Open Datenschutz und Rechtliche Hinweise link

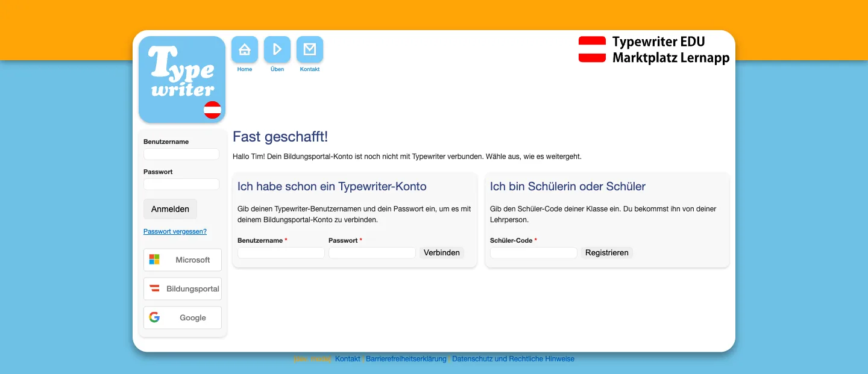click(x=513, y=359)
